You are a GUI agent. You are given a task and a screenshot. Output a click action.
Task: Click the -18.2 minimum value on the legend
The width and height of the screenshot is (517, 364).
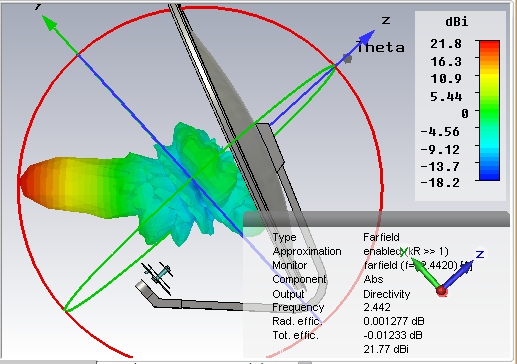441,183
